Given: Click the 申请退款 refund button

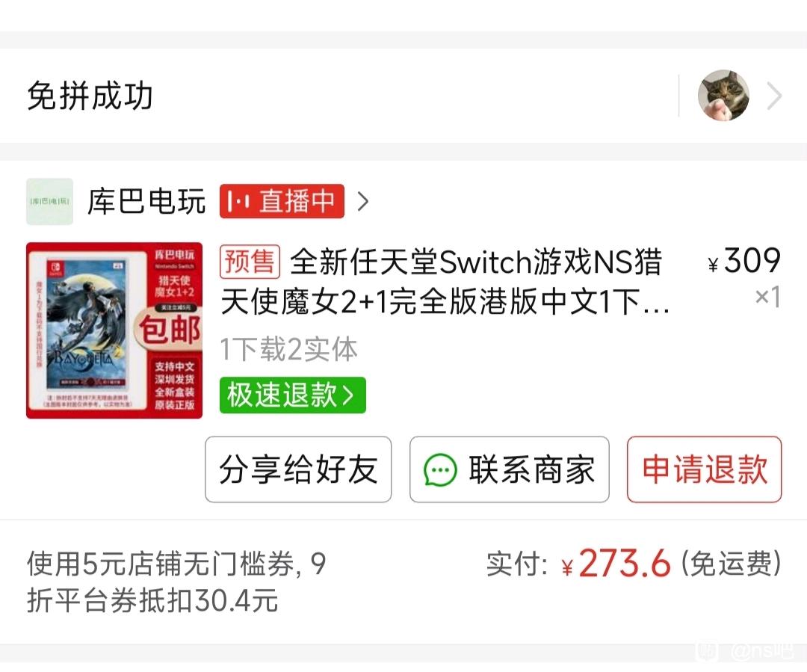Looking at the screenshot, I should [704, 469].
